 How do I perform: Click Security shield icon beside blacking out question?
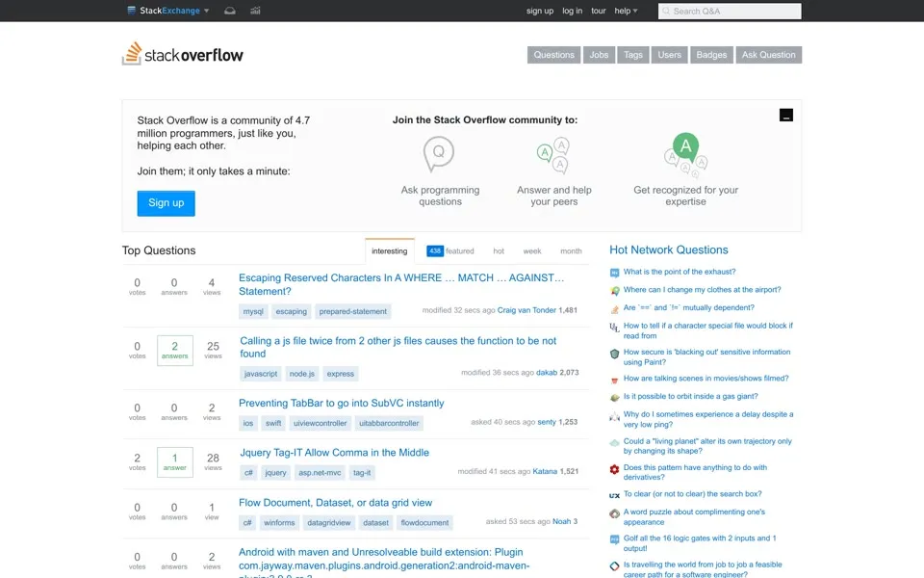pyautogui.click(x=615, y=354)
